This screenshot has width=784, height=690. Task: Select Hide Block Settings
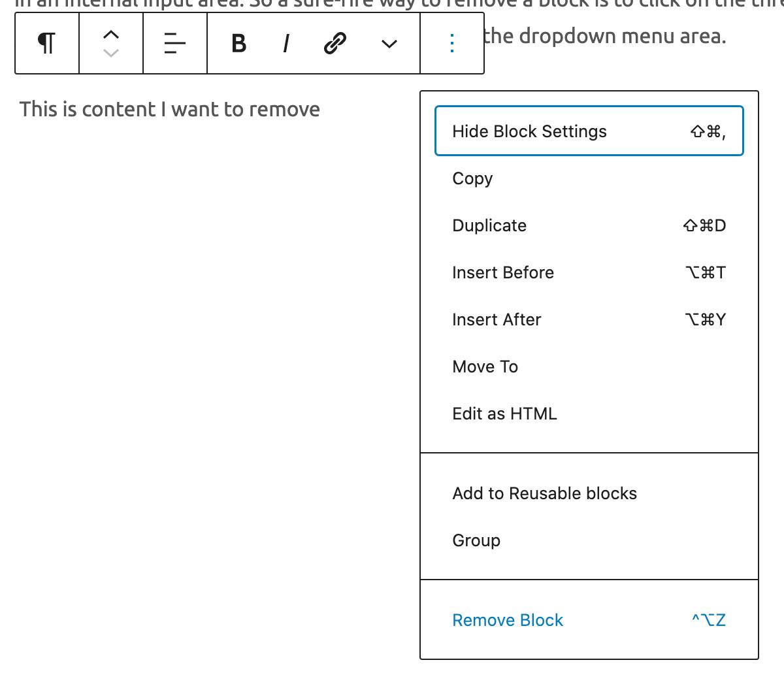pyautogui.click(x=589, y=131)
